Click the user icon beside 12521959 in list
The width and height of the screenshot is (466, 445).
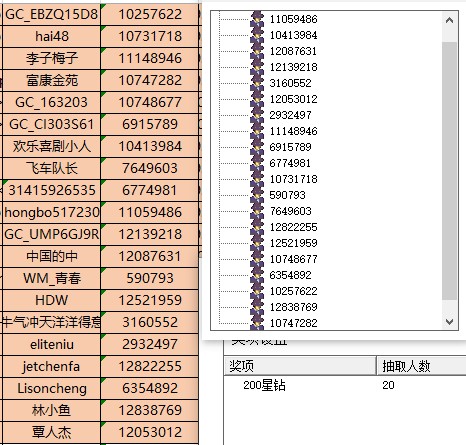257,243
